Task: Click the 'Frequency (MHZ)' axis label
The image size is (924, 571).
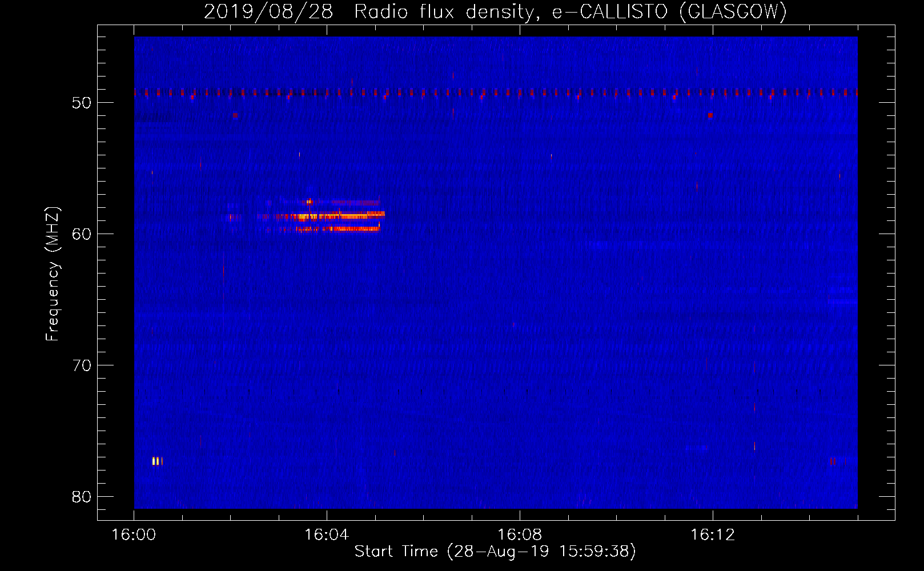Action: click(x=53, y=274)
